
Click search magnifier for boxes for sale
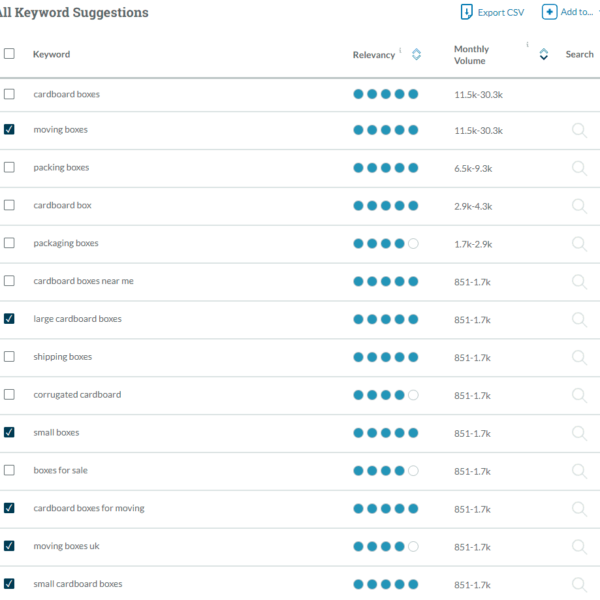(x=579, y=471)
